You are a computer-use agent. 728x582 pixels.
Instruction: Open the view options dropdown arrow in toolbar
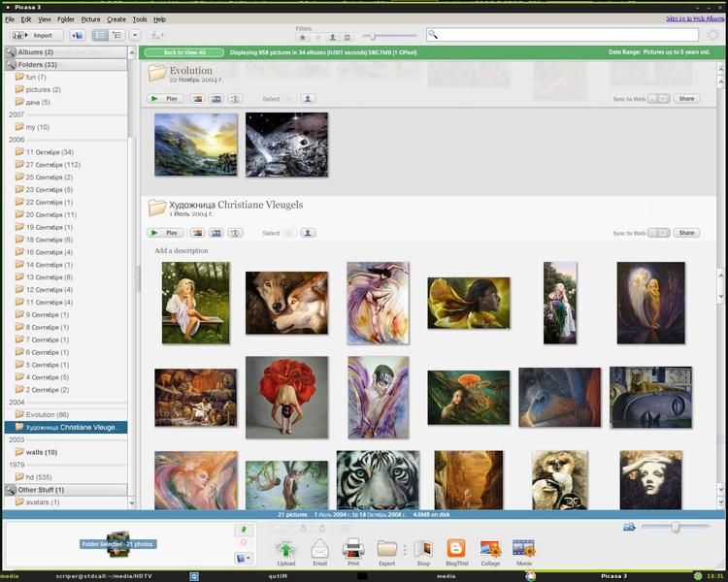tap(135, 35)
